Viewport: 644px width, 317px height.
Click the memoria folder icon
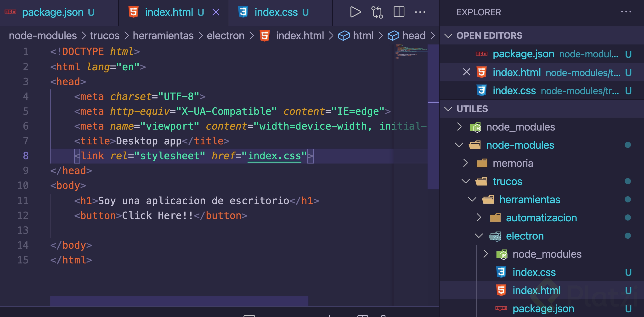tap(482, 164)
